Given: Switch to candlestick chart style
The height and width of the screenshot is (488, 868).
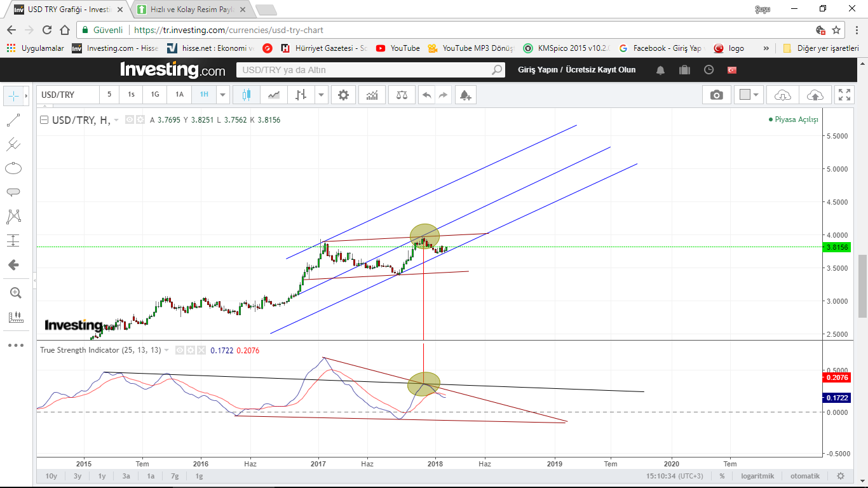Looking at the screenshot, I should tap(247, 95).
